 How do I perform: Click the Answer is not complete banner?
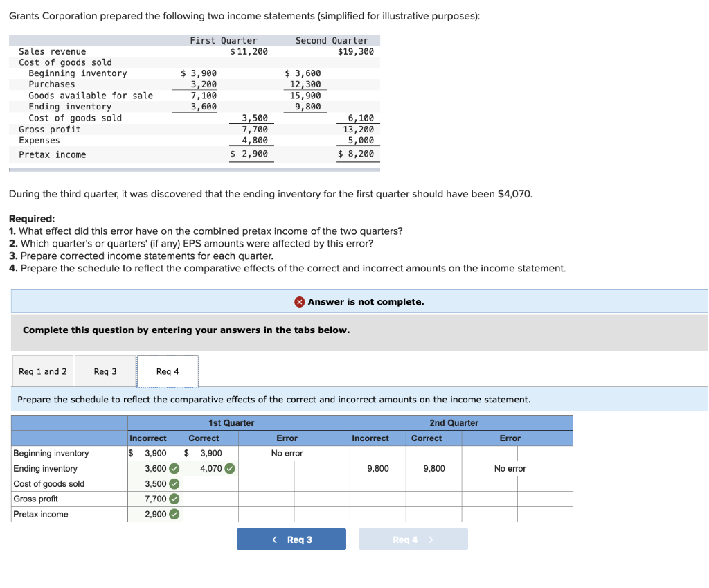(359, 301)
